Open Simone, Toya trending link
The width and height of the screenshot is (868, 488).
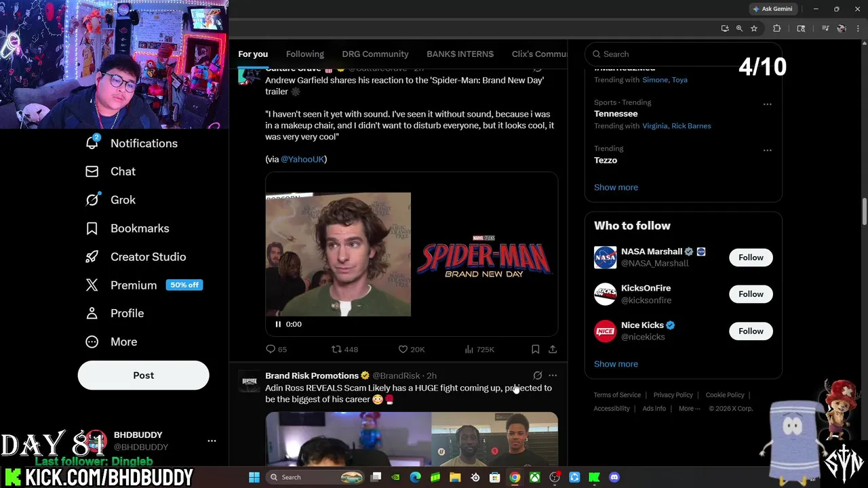665,79
